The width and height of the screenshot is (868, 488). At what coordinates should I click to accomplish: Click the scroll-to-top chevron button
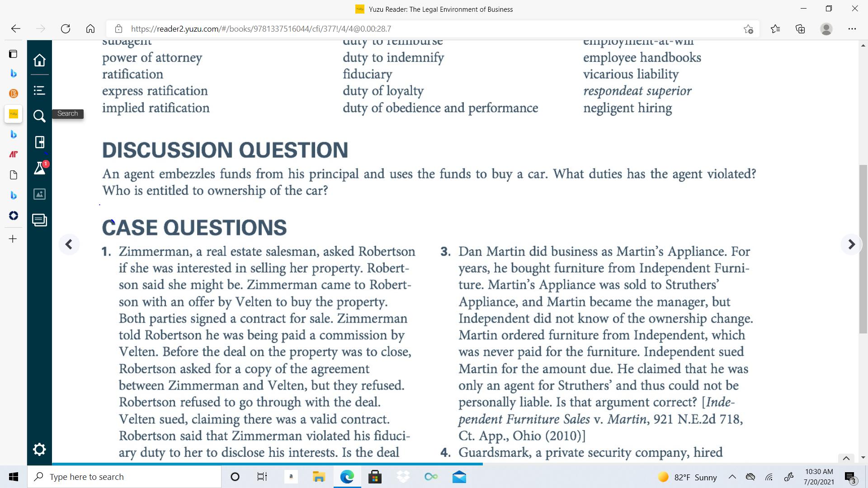point(846,458)
